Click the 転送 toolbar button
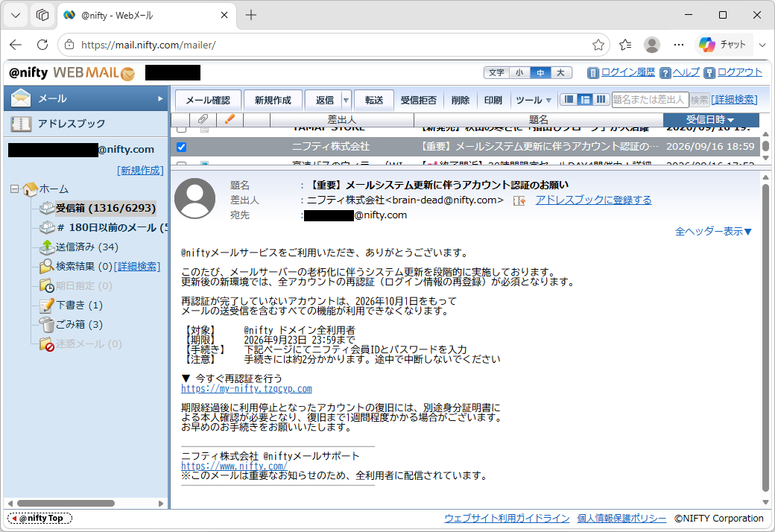 click(x=374, y=101)
